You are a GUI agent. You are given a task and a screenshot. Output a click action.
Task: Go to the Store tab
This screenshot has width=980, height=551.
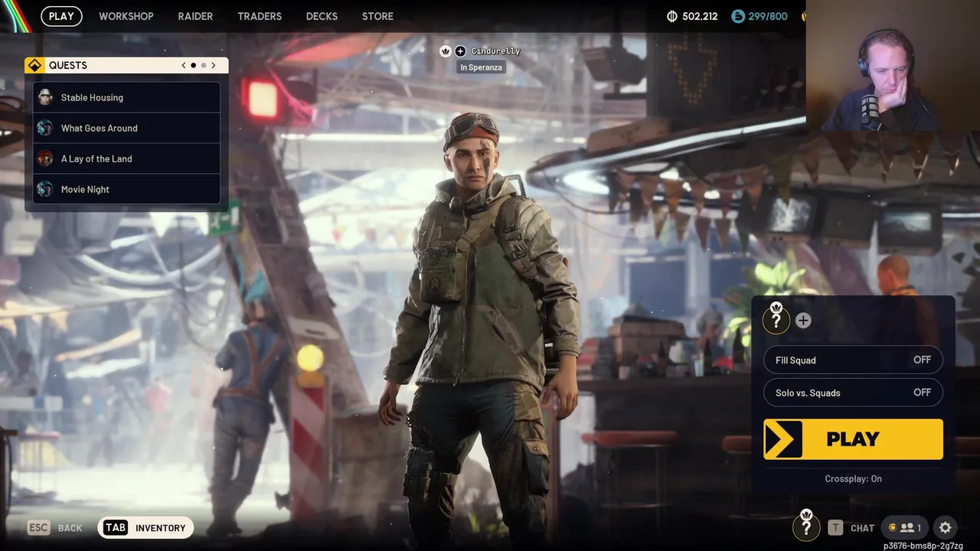377,16
